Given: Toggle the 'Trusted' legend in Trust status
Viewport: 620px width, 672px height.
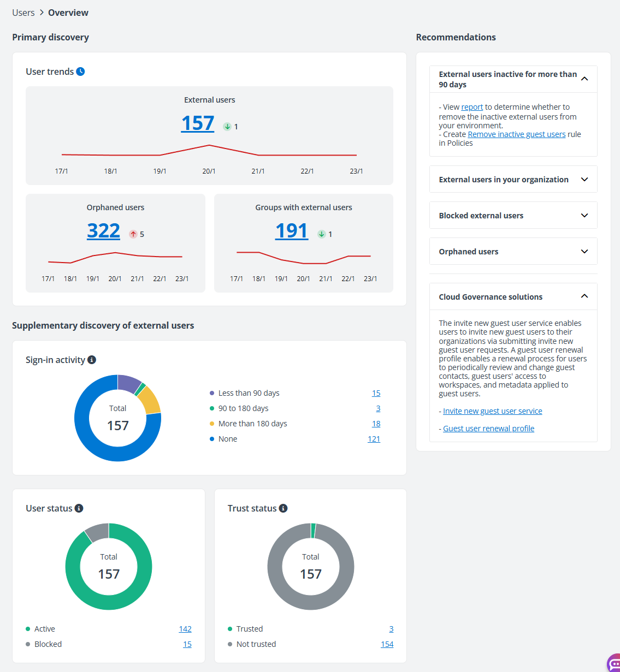Looking at the screenshot, I should (249, 629).
